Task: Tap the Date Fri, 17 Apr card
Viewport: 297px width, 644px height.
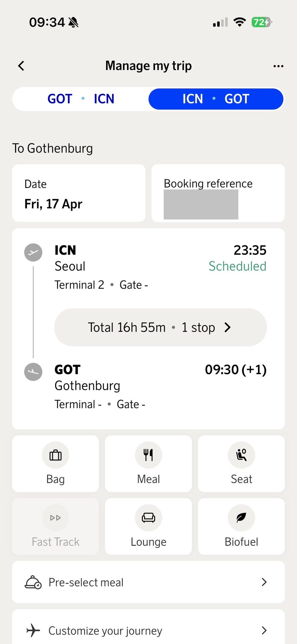Action: point(79,193)
